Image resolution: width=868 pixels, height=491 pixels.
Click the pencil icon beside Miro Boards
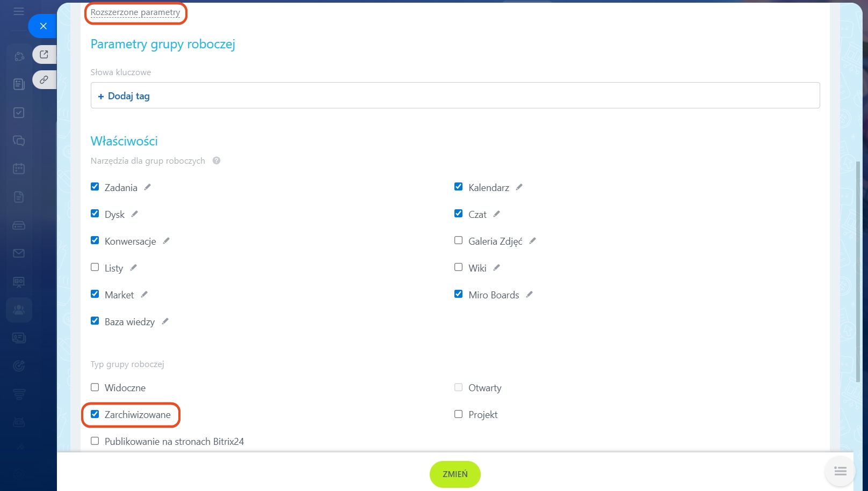(529, 295)
